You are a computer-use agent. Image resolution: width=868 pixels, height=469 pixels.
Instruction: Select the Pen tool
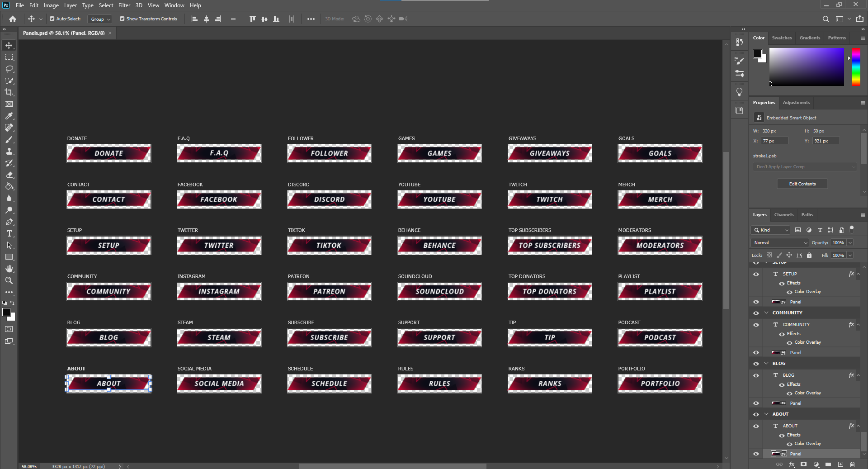pyautogui.click(x=9, y=222)
